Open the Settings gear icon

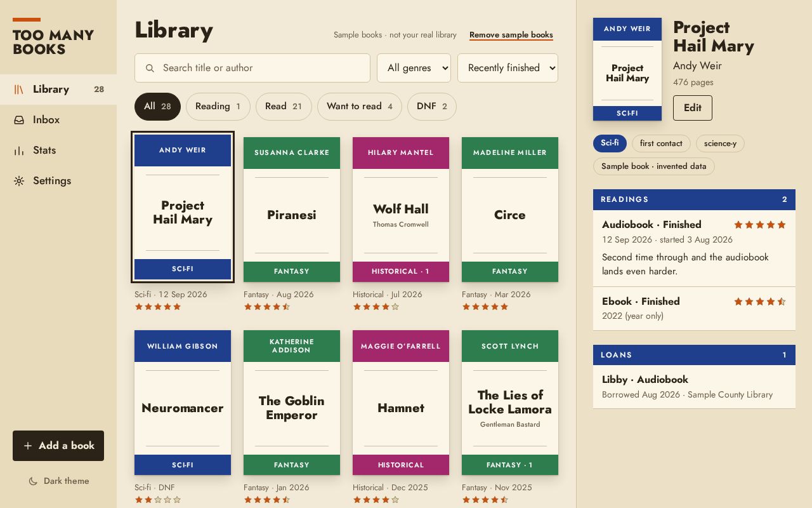tap(19, 181)
